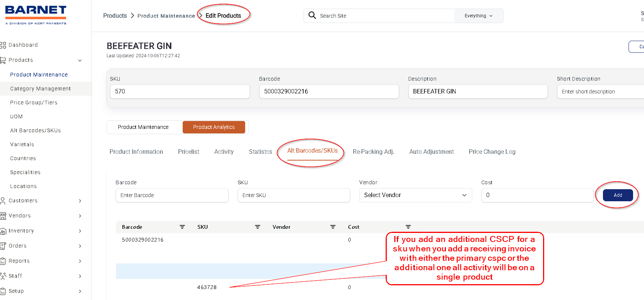The image size is (644, 300).
Task: Open Category Management in sidebar
Action: coord(41,89)
